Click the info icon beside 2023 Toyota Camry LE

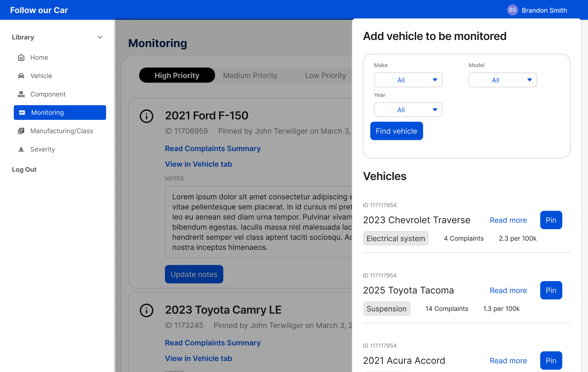pos(147,310)
